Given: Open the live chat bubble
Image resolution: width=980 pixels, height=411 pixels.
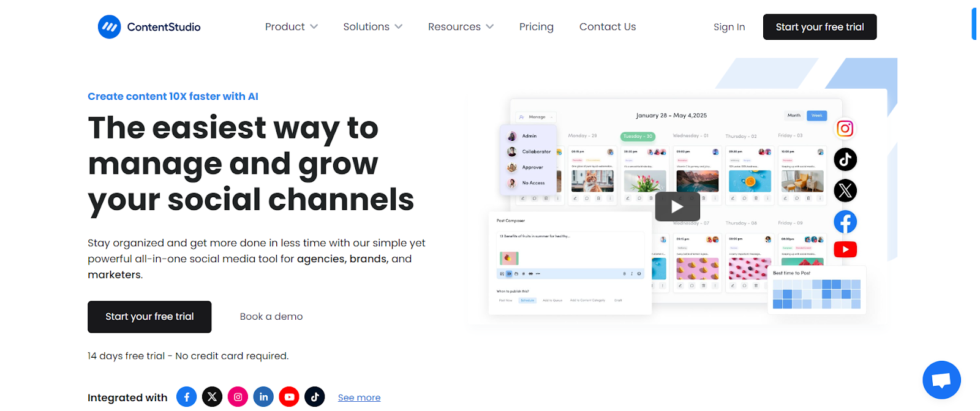Looking at the screenshot, I should click(941, 380).
